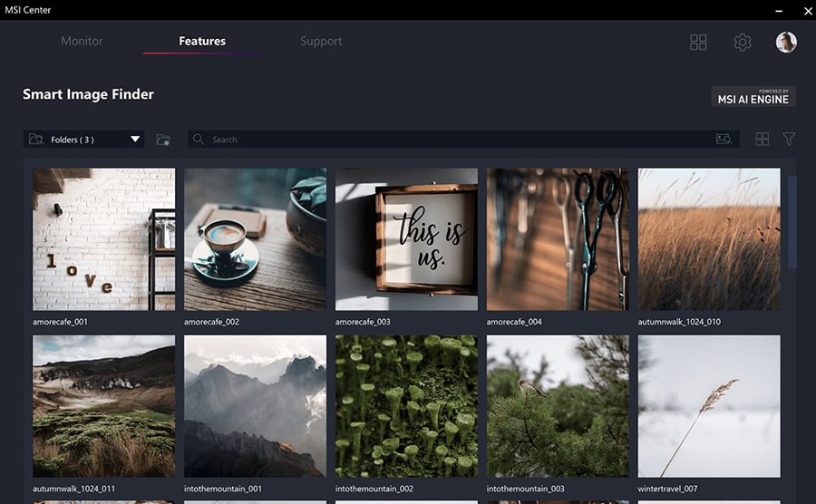
Task: Click the magnifier search icon
Action: [199, 139]
